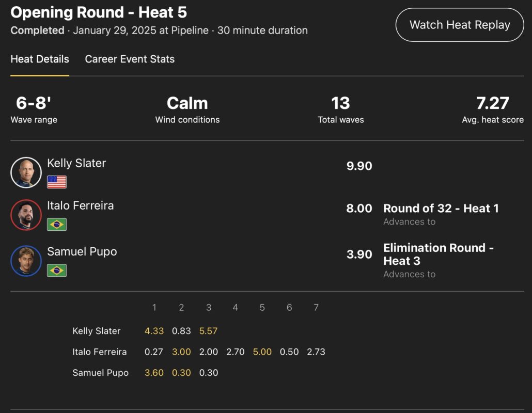The width and height of the screenshot is (532, 413).
Task: Click the Samuel Pupo name in the results
Action: 82,251
